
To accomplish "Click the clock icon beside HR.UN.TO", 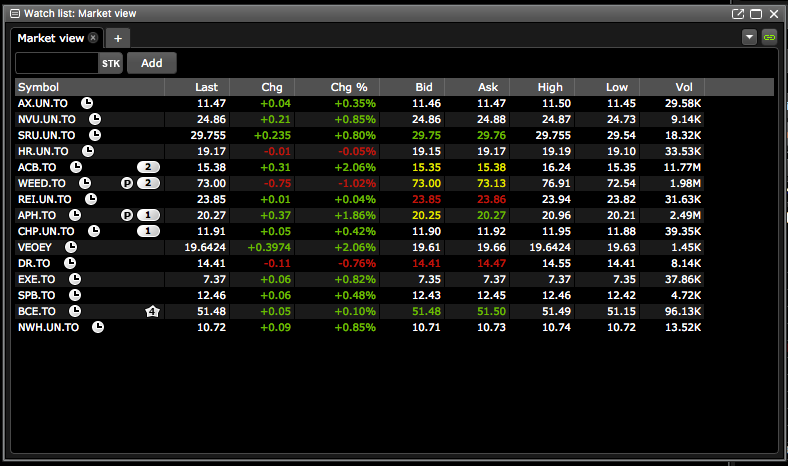I will [88, 151].
